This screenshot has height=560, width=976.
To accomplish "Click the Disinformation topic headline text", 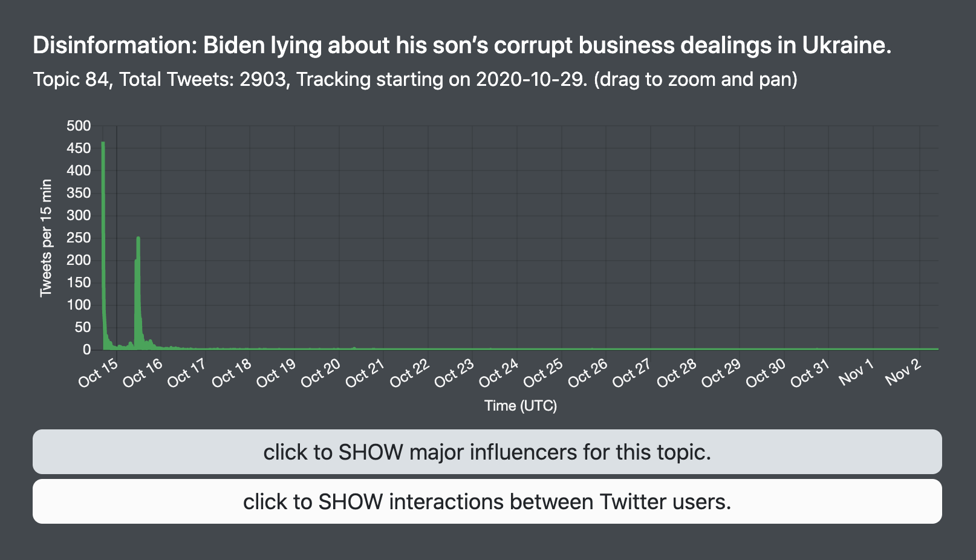I will click(x=462, y=45).
